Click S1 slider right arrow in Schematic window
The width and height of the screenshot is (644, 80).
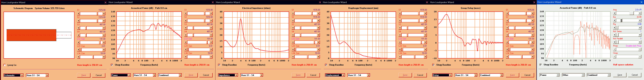pos(104,14)
